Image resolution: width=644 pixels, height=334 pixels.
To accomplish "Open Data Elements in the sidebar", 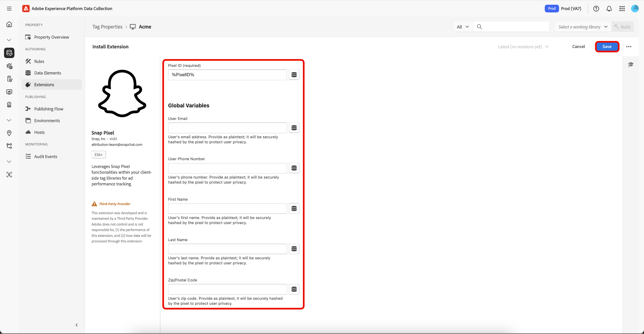I will (52, 73).
